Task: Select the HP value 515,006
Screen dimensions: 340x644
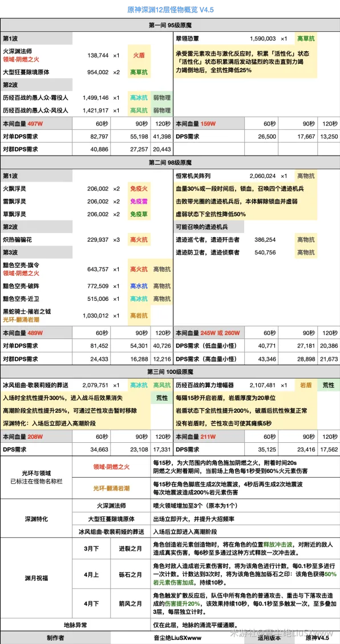Action: pos(98,298)
